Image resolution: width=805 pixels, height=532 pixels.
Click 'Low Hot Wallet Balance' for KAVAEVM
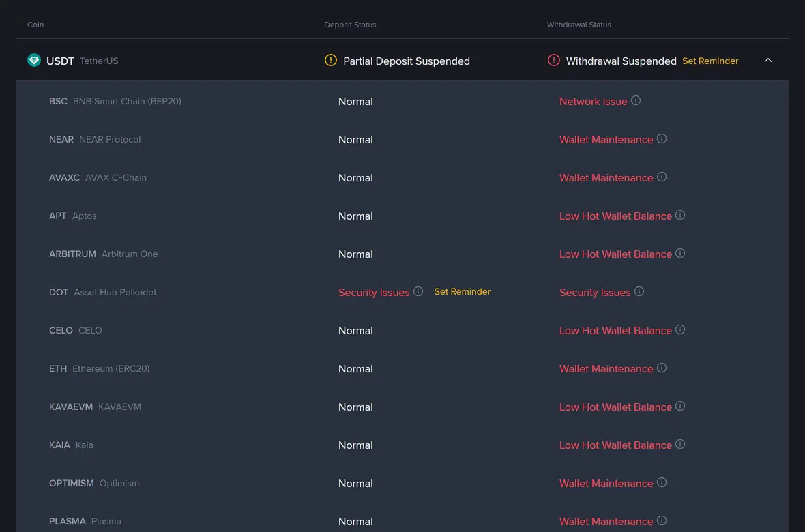pos(615,407)
